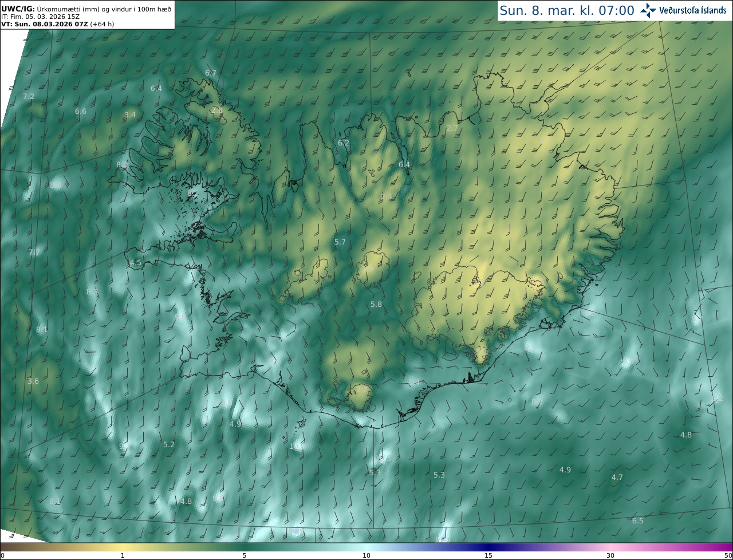Click the 2.4 value on the map

pyautogui.click(x=387, y=196)
